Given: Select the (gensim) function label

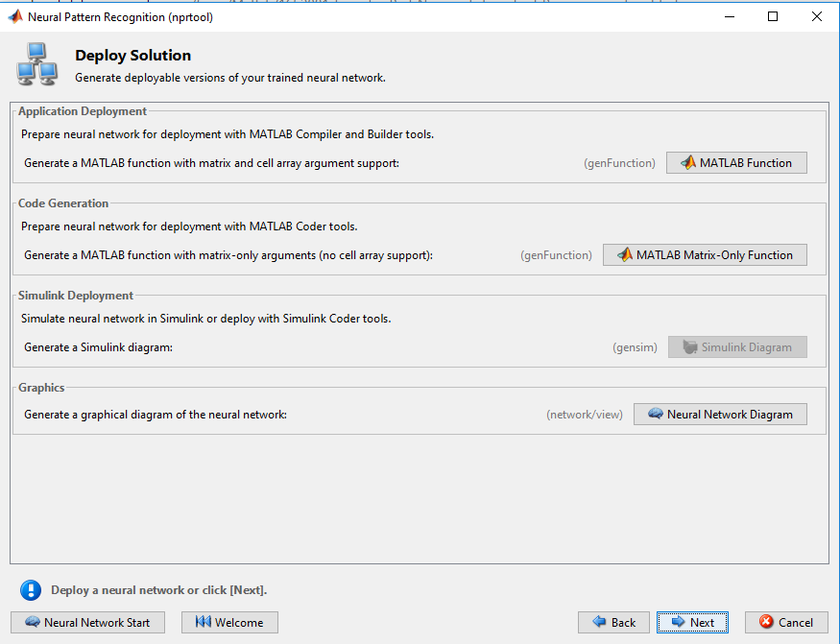Looking at the screenshot, I should (635, 347).
